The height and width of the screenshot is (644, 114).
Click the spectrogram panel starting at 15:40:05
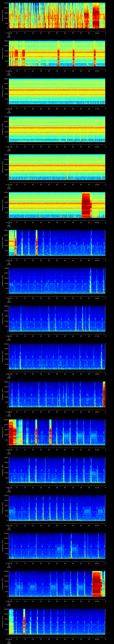[57, 91]
